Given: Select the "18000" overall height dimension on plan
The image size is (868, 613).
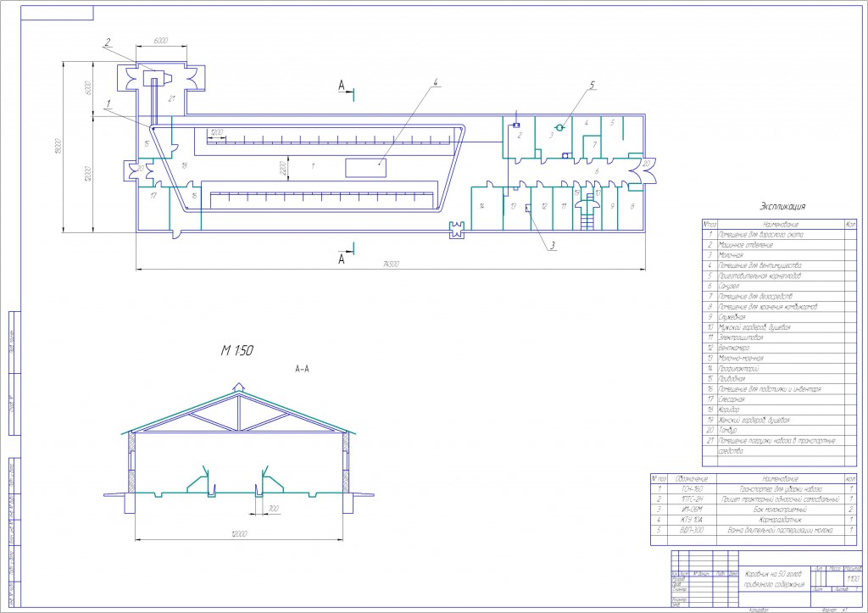Looking at the screenshot, I should 58,146.
